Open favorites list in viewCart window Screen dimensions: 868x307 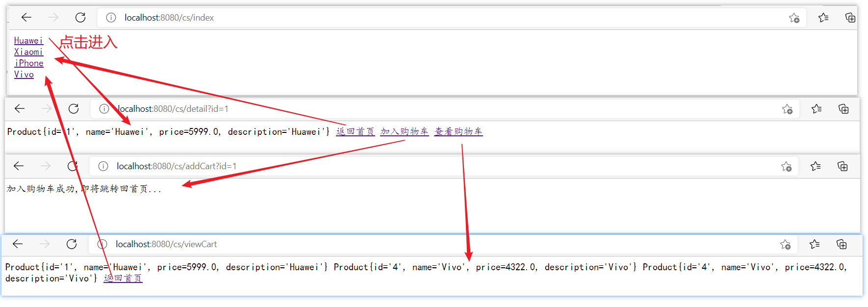tap(815, 244)
